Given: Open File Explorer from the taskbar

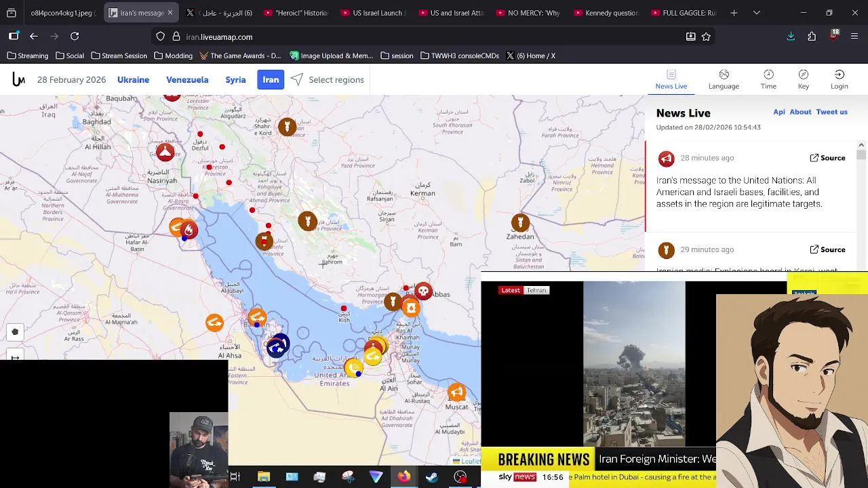Looking at the screenshot, I should point(264,477).
